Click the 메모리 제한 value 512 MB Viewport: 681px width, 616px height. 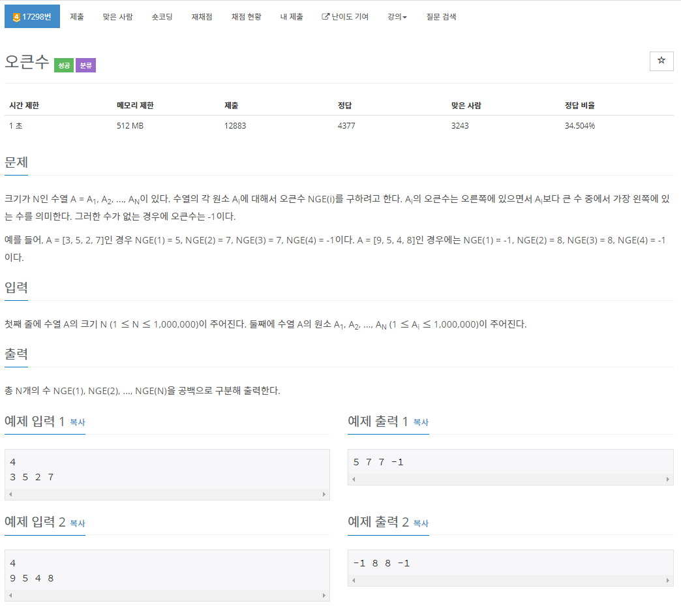(130, 126)
